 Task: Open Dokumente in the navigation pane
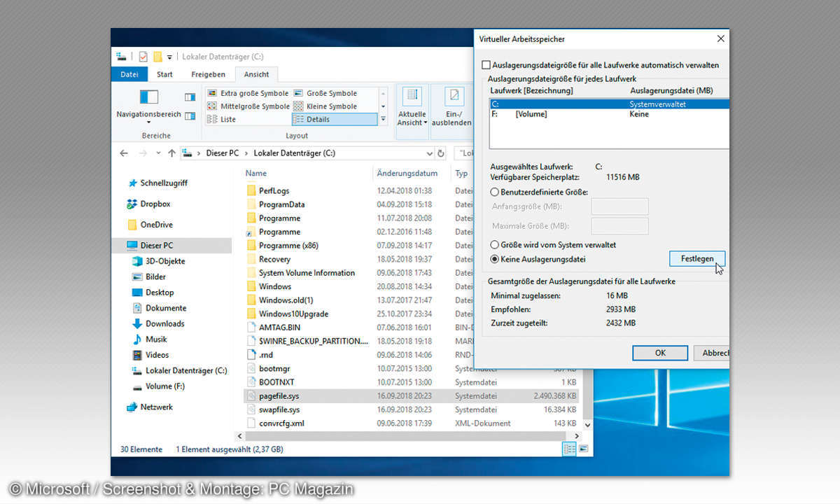point(160,308)
